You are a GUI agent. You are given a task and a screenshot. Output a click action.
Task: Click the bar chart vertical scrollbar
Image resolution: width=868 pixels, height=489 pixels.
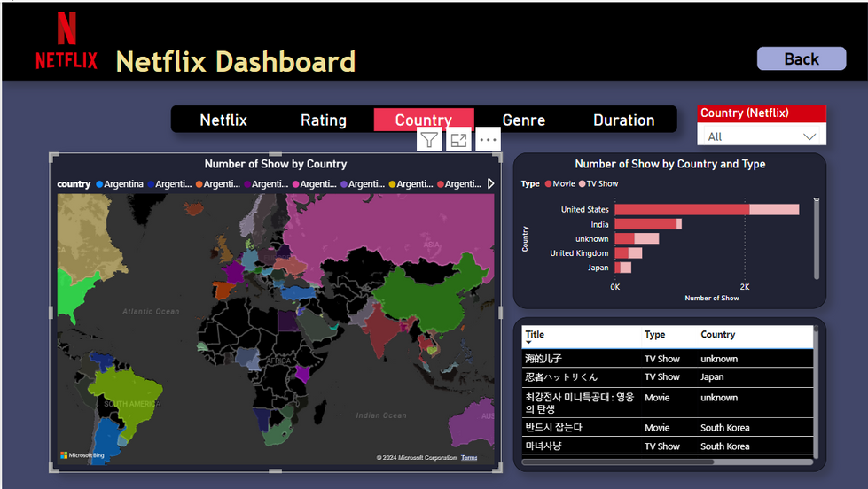816,238
